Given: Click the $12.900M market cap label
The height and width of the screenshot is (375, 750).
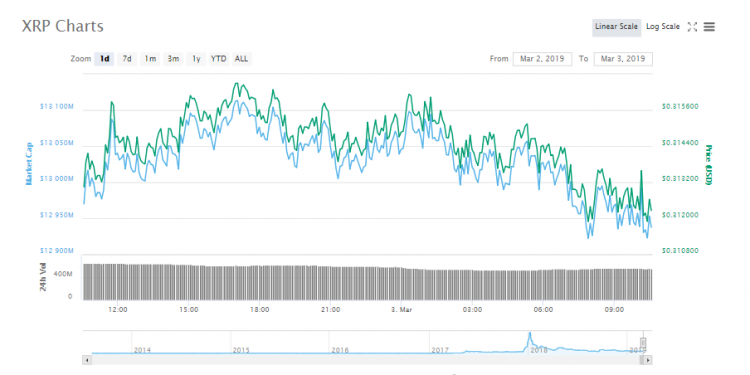Looking at the screenshot, I should coord(56,251).
